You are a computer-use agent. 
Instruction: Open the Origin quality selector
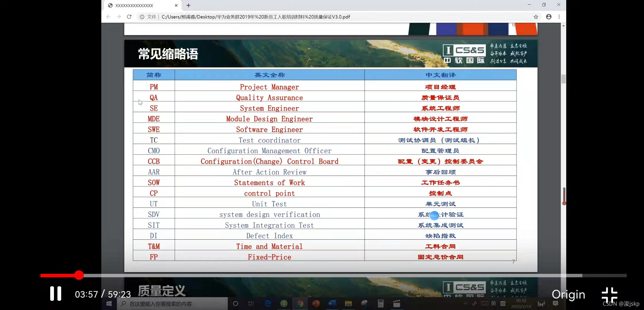click(x=568, y=294)
